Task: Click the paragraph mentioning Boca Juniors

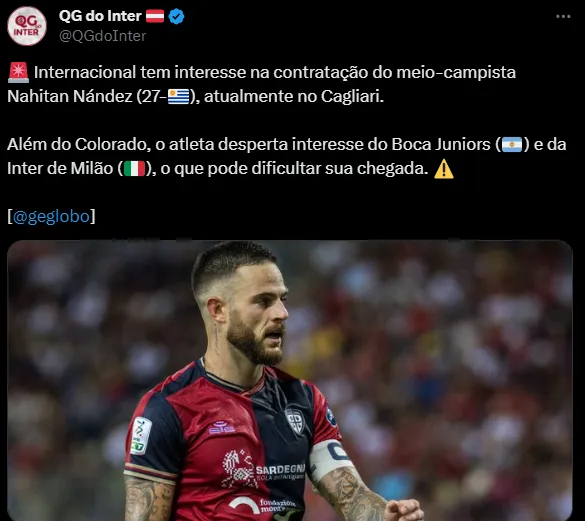Action: click(287, 156)
